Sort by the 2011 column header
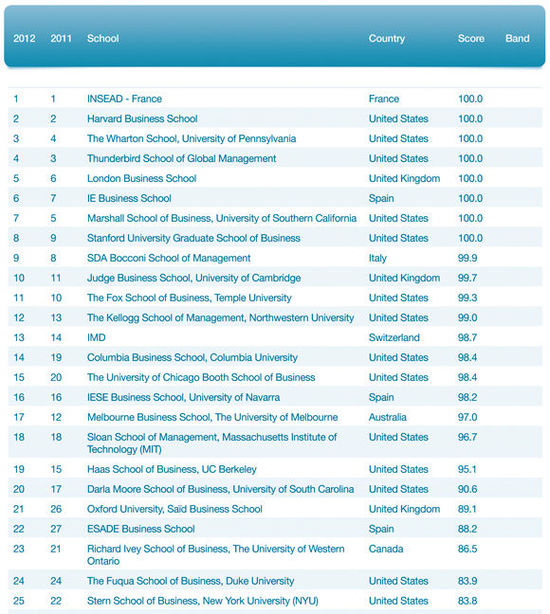 click(61, 38)
